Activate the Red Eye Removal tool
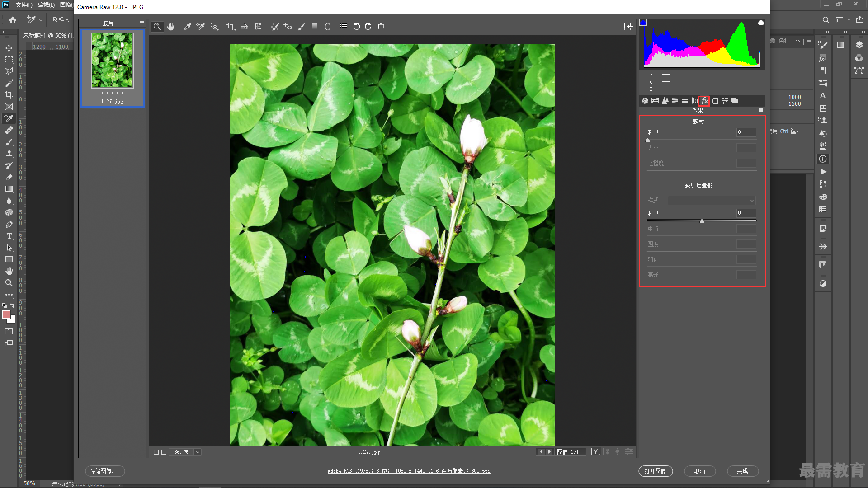Image resolution: width=868 pixels, height=488 pixels. pos(288,27)
